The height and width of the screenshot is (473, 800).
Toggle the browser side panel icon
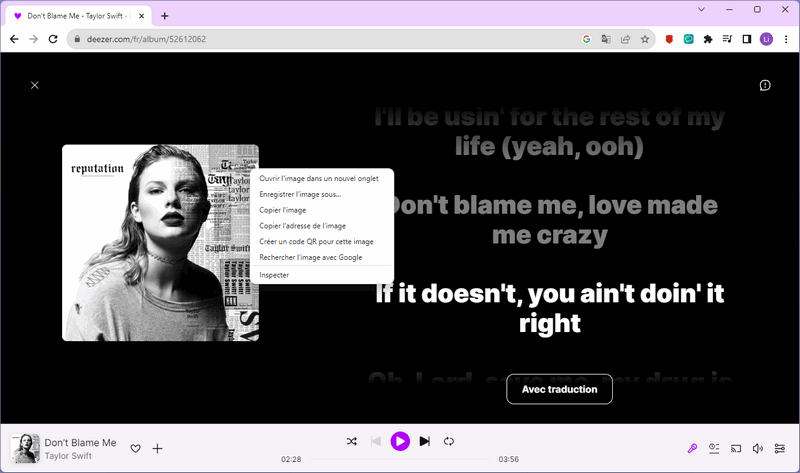click(x=747, y=39)
